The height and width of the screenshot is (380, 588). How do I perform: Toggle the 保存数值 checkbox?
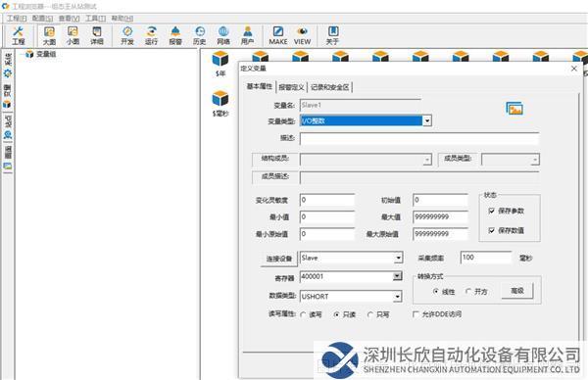[492, 230]
